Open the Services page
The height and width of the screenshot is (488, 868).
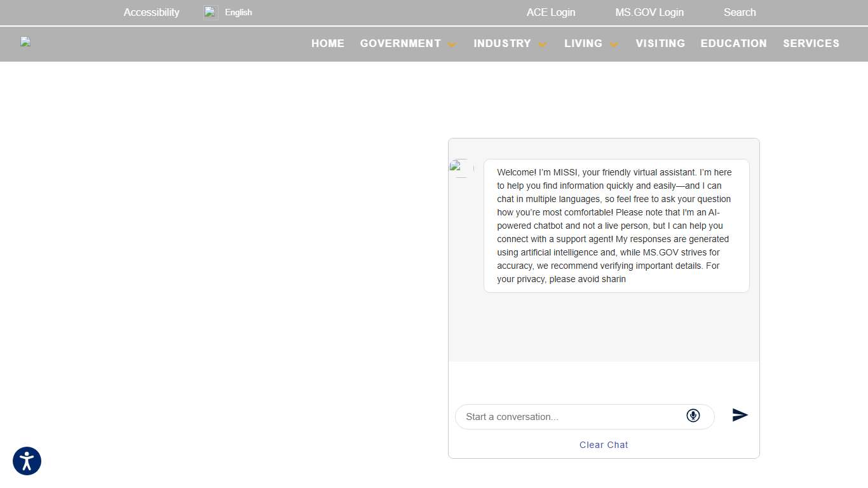tap(811, 43)
